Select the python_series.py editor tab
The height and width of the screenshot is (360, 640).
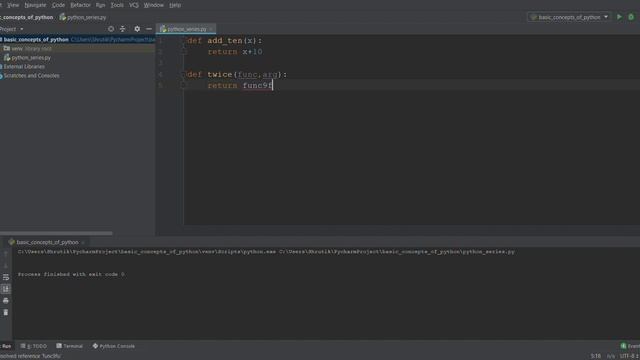(x=186, y=29)
